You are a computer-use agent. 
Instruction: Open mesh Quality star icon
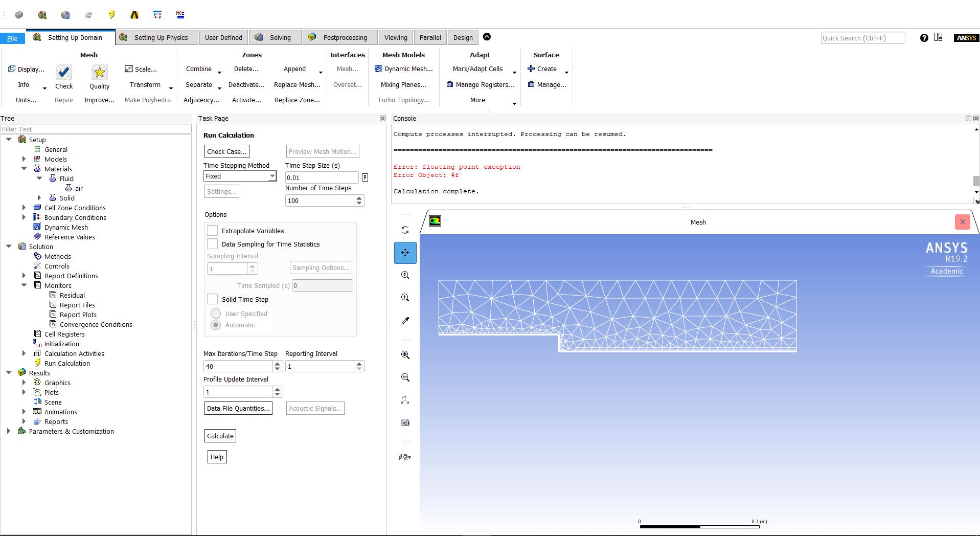[99, 72]
